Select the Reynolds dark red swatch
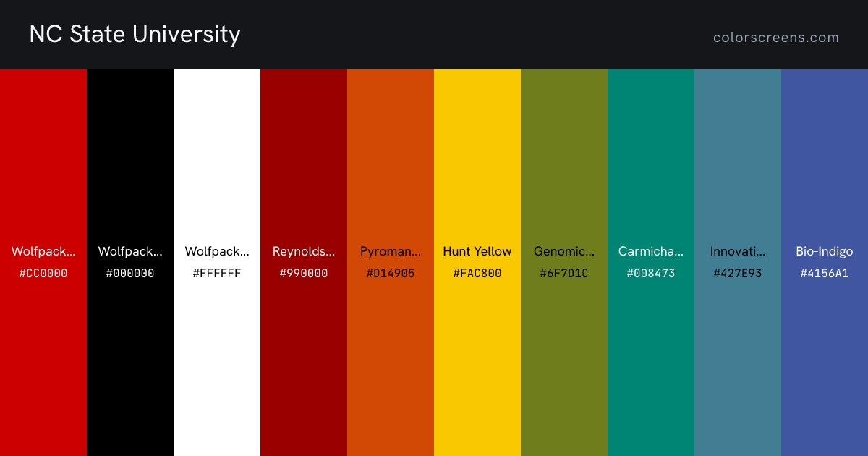 click(x=304, y=263)
